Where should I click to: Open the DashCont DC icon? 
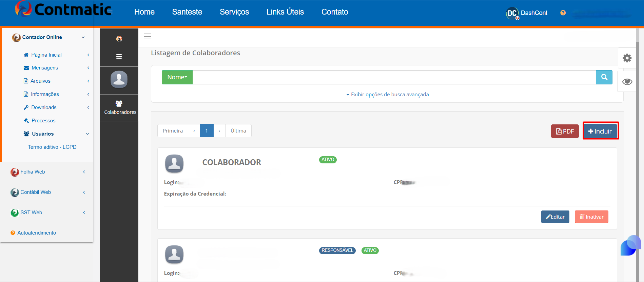pos(512,13)
